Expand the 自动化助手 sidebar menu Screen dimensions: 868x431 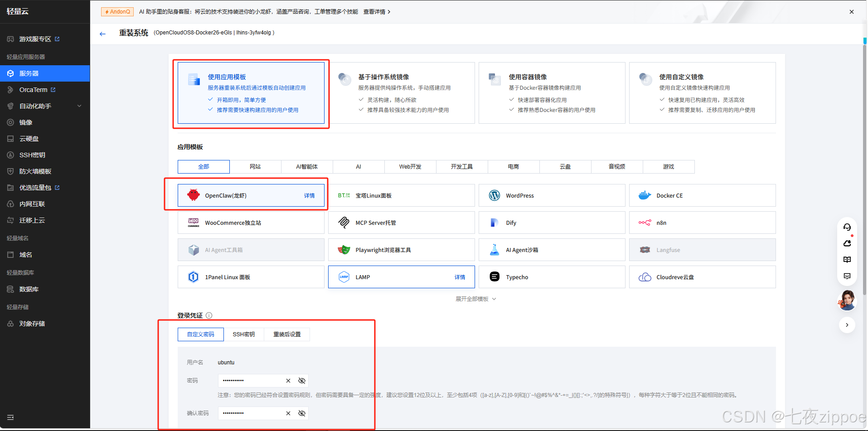(45, 106)
